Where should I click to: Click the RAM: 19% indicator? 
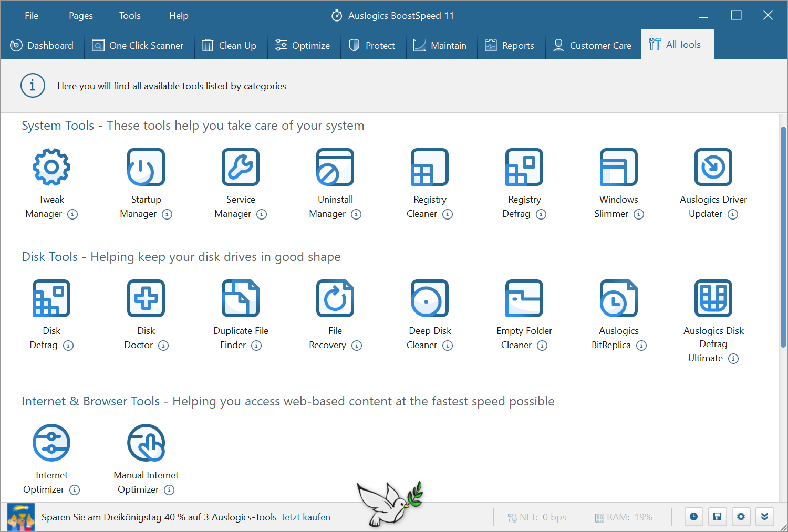pos(624,517)
